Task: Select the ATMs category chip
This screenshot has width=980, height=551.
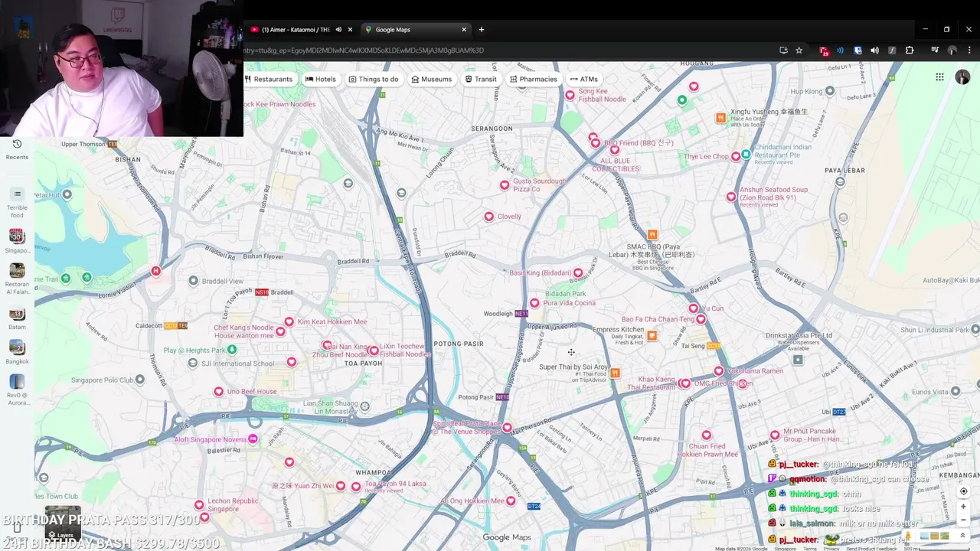Action: pos(583,79)
